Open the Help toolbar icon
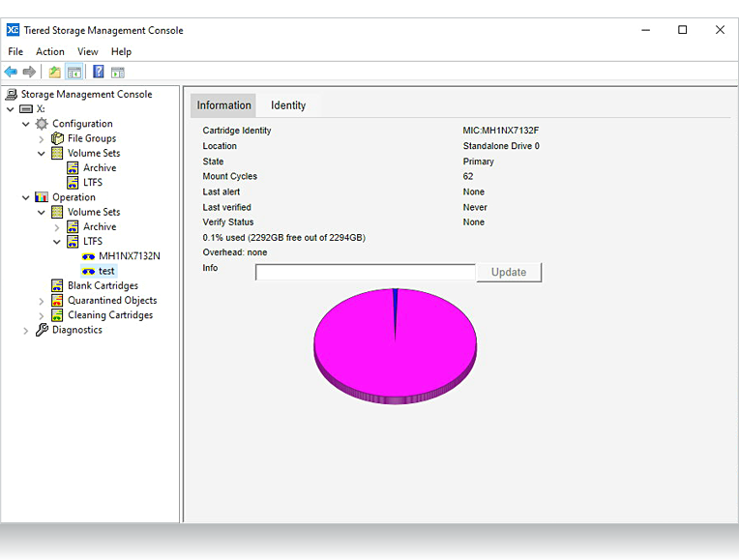 pos(99,72)
